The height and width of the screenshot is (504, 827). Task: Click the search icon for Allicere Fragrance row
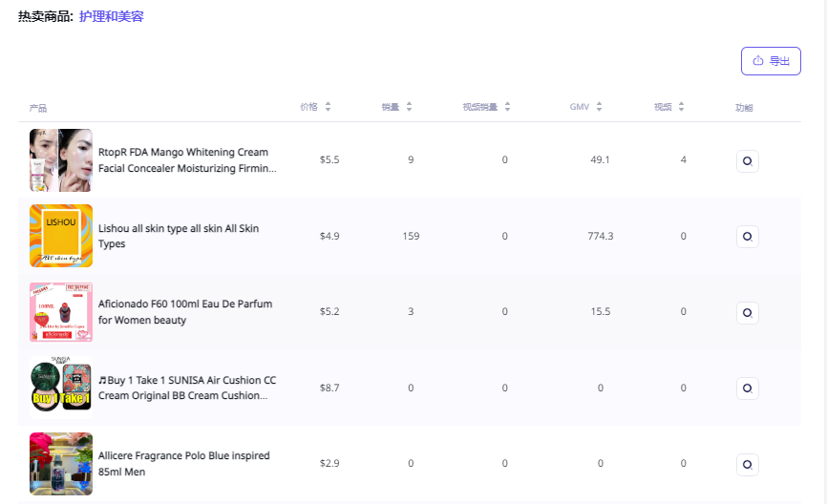[x=748, y=465]
